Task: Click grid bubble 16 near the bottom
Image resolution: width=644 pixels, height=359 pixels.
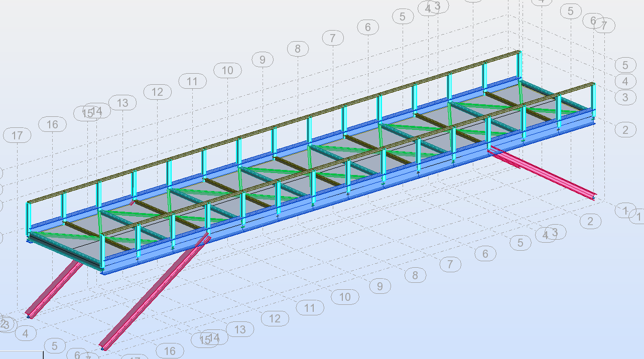Action: tap(170, 351)
